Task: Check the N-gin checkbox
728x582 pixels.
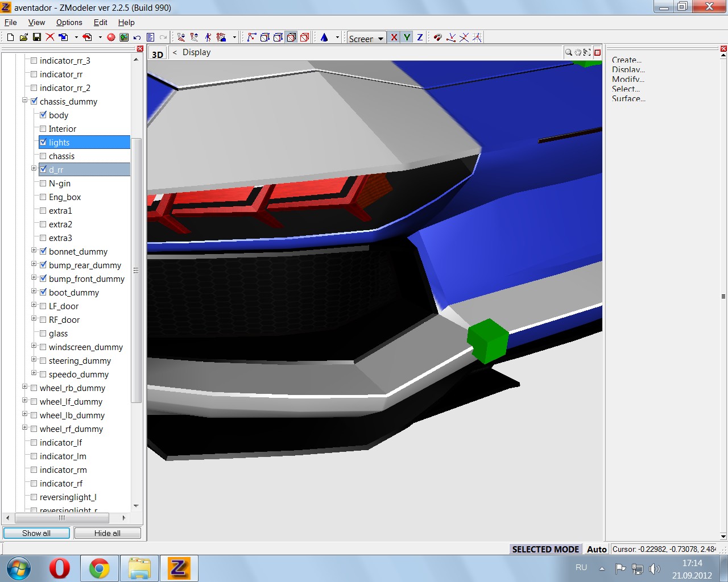Action: coord(43,183)
